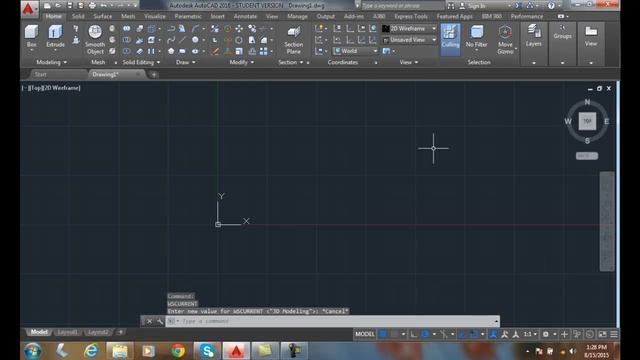Open the View panel button in ribbon
Screen dimensions: 640x360
pyautogui.click(x=591, y=36)
